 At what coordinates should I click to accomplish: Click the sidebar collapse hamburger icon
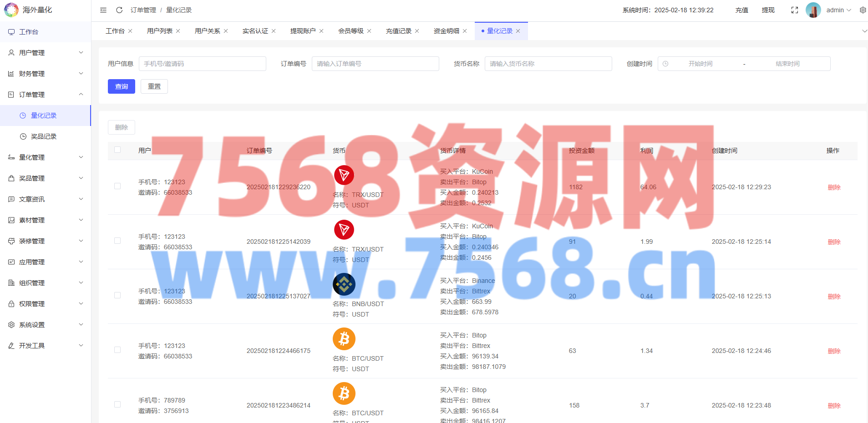[x=103, y=10]
